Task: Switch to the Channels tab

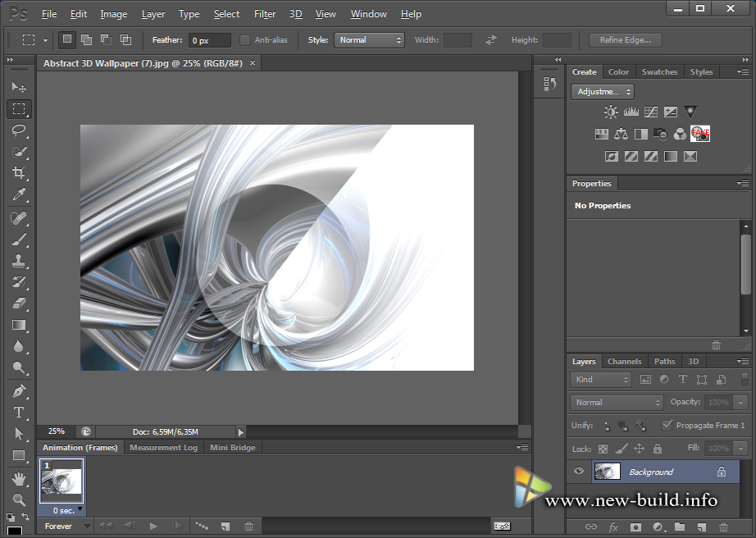Action: point(624,362)
